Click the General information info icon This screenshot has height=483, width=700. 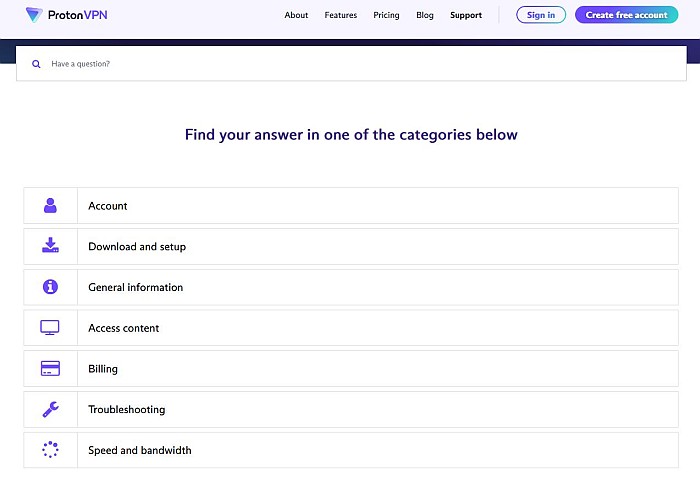[50, 287]
